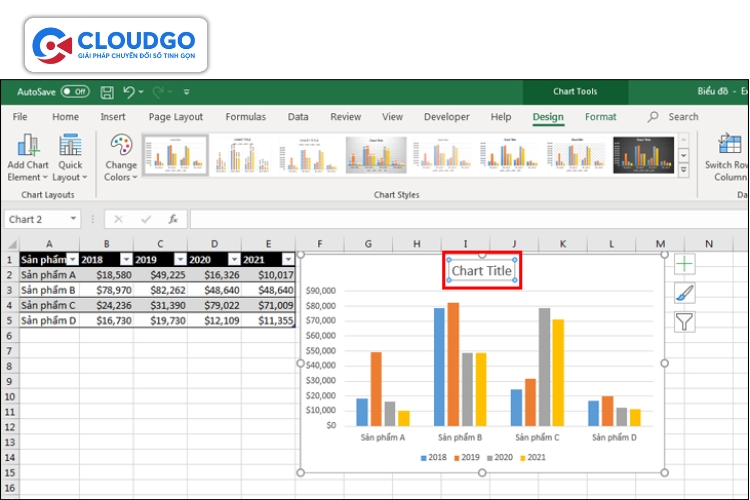
Task: Open filter dropdown on 2018 header
Action: click(127, 259)
